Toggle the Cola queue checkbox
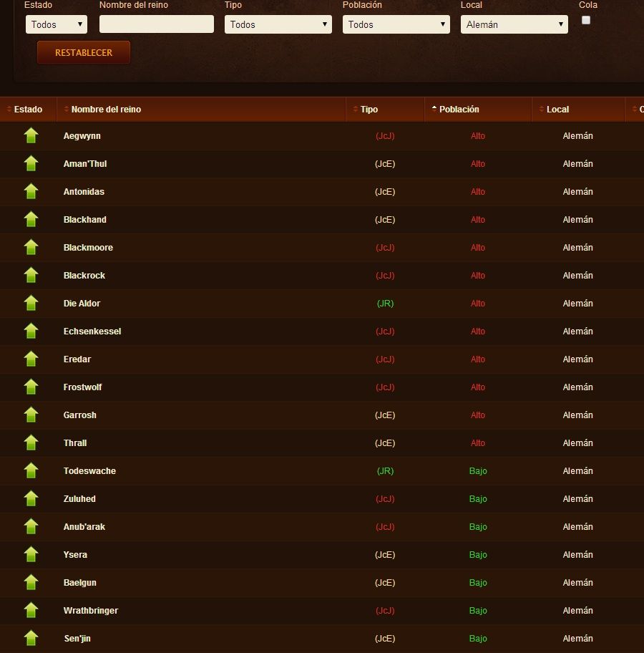The height and width of the screenshot is (653, 644). pyautogui.click(x=586, y=20)
